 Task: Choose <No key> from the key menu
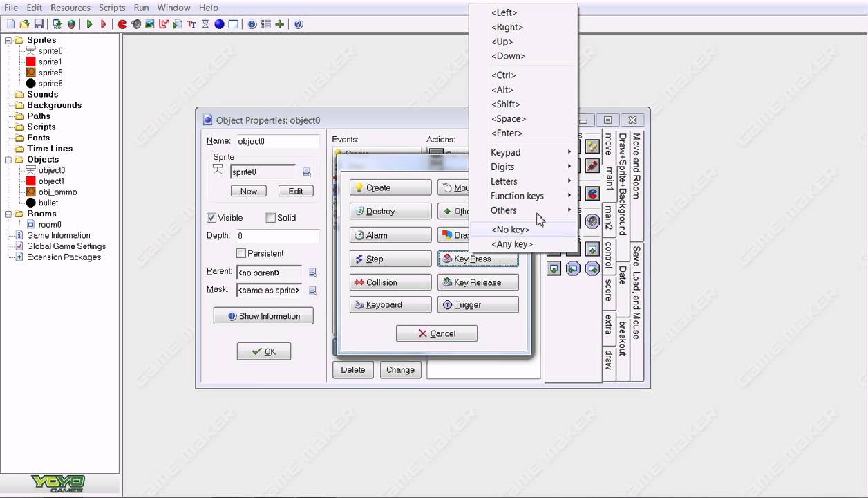[x=523, y=230]
